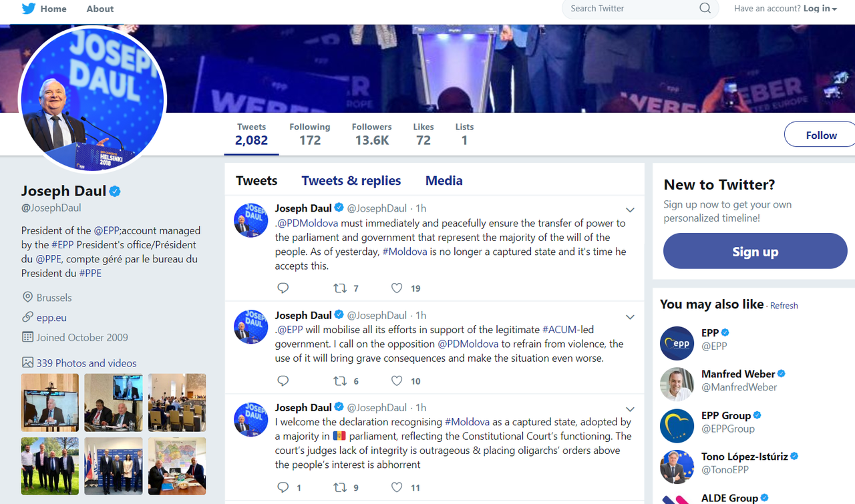Image resolution: width=855 pixels, height=504 pixels.
Task: Click @PDMoldova mention in the first tweet
Action: (308, 223)
